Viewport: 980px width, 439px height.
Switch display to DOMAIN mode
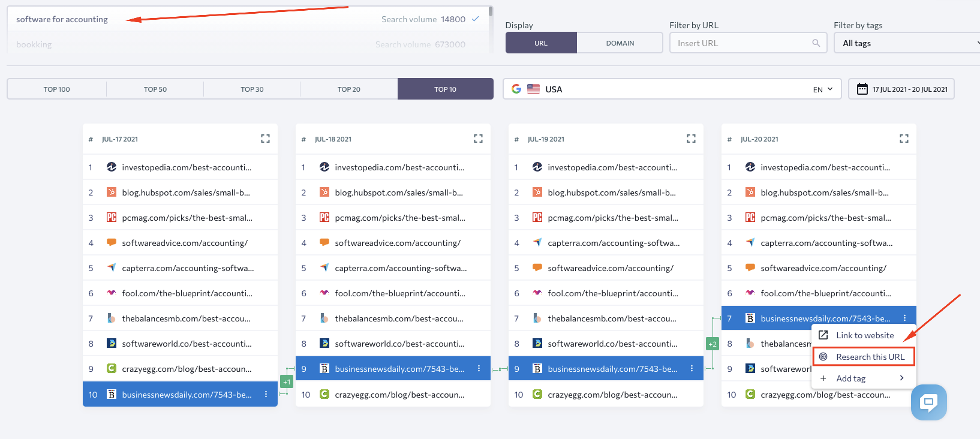620,43
